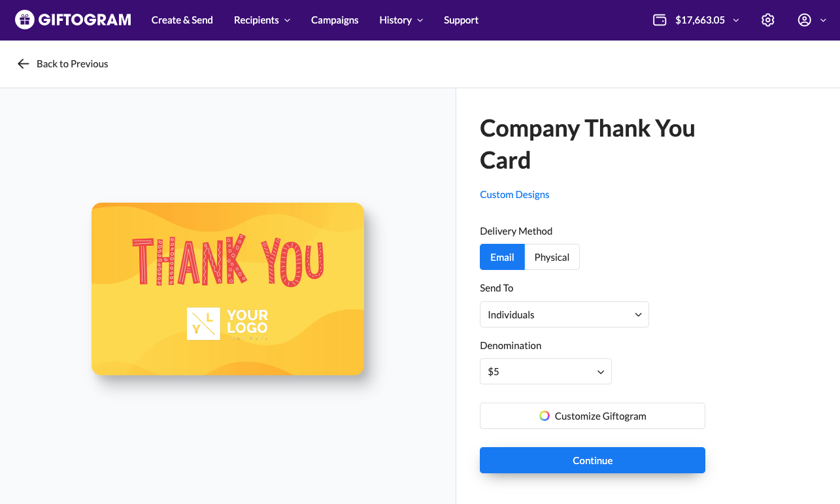Click the back arrow icon
Viewport: 840px width, 504px height.
[x=24, y=63]
